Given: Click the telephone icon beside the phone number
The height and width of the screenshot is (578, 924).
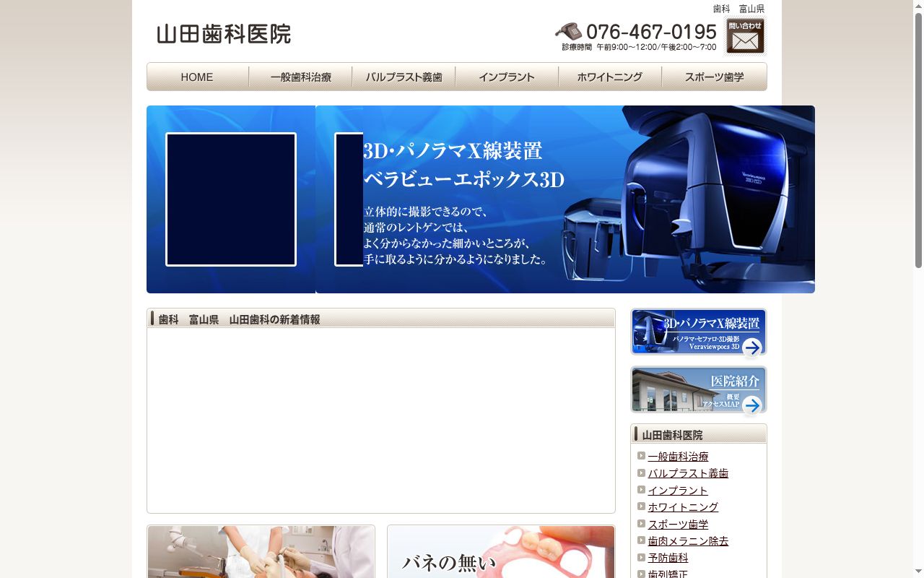Looking at the screenshot, I should point(568,31).
